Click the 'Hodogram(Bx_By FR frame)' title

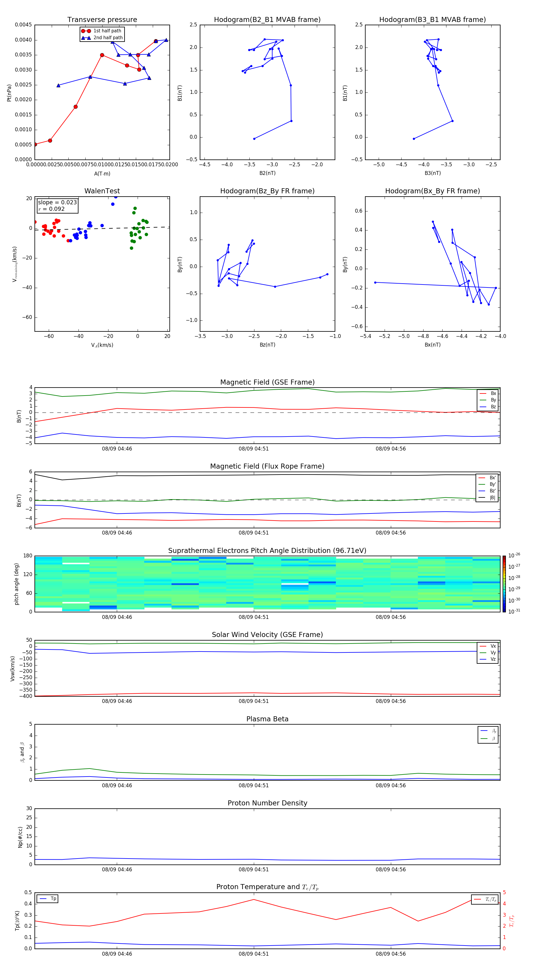point(432,191)
